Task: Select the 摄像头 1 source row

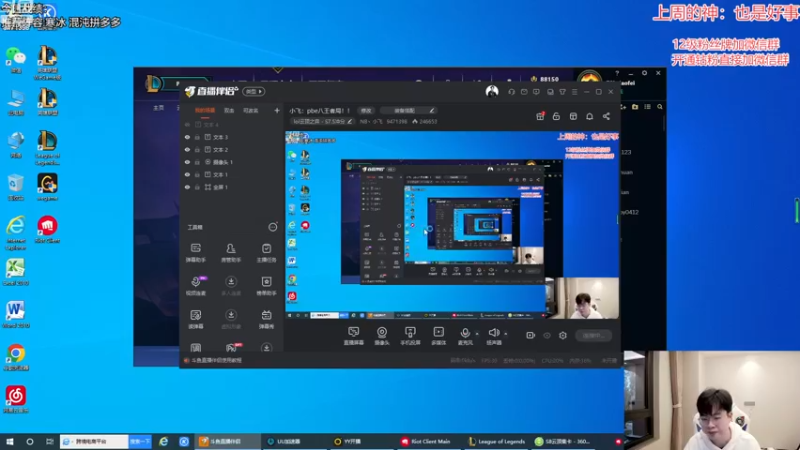Action: click(x=232, y=162)
